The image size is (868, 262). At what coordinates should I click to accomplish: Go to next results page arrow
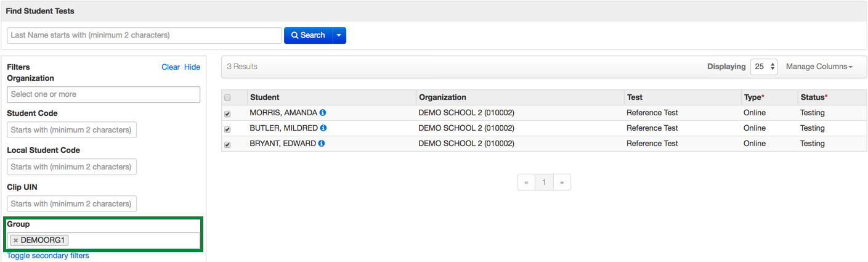click(562, 182)
